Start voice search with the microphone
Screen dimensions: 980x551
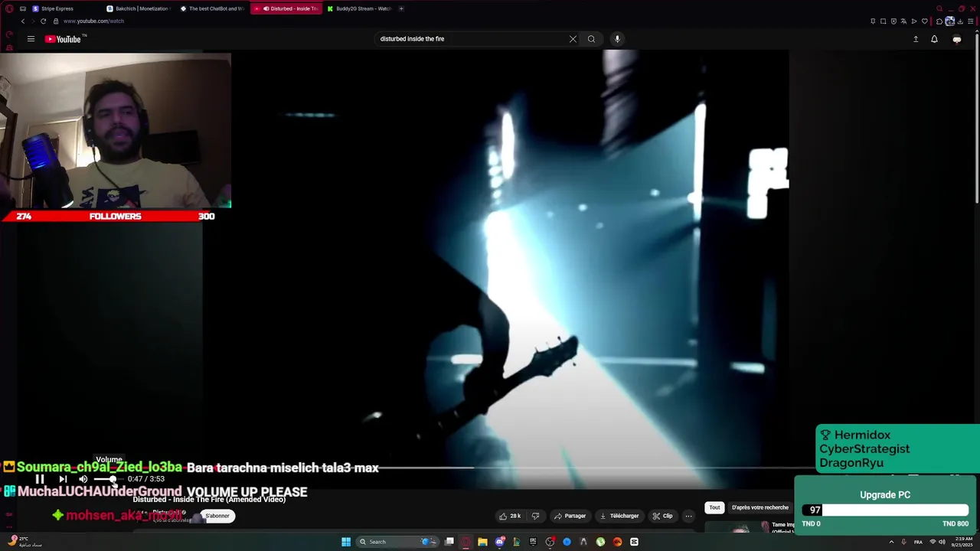tap(617, 39)
